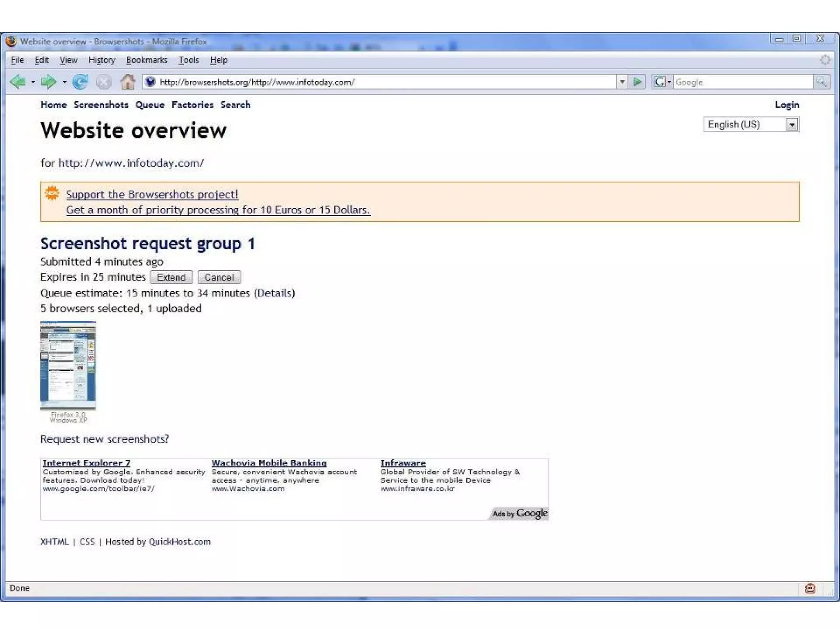Image resolution: width=840 pixels, height=630 pixels.
Task: Click the green Back arrow button
Action: tap(18, 82)
